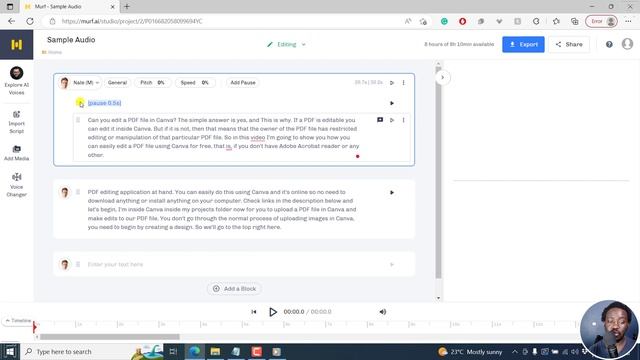640x360 pixels.
Task: Play the 'PDF editing application' block
Action: pyautogui.click(x=392, y=193)
